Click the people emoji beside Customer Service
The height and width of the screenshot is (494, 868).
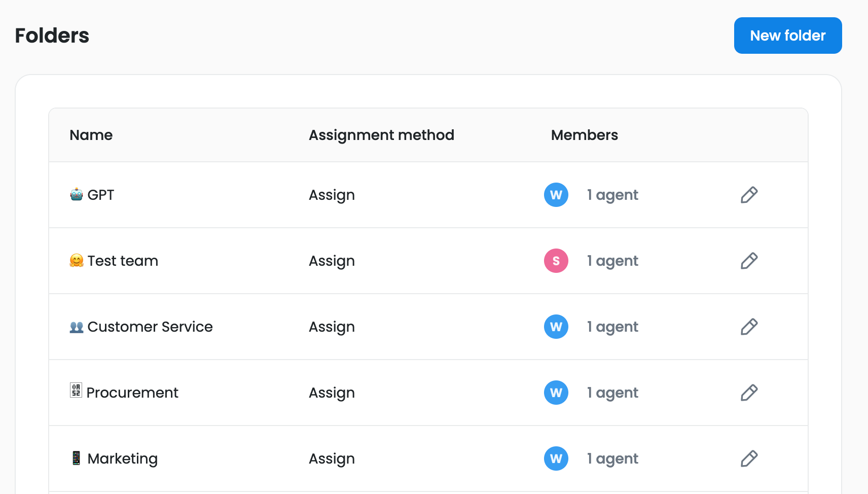[77, 327]
